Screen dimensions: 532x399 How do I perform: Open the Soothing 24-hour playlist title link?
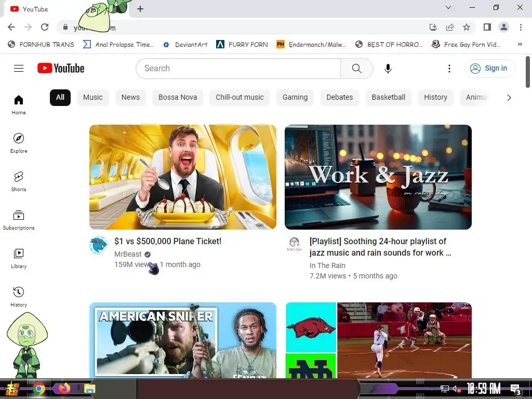click(380, 247)
